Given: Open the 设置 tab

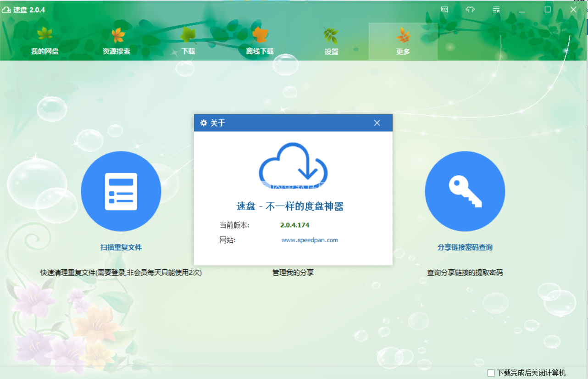Looking at the screenshot, I should [331, 42].
